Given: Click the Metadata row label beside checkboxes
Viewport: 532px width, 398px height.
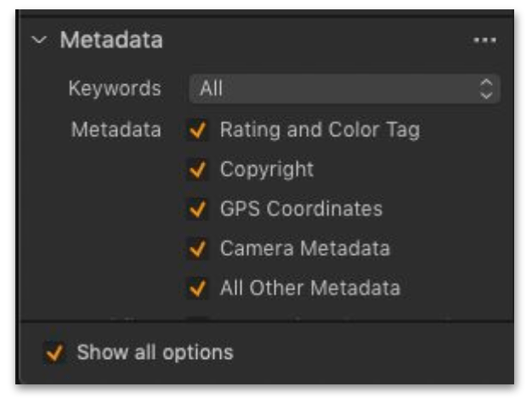Looking at the screenshot, I should 116,130.
